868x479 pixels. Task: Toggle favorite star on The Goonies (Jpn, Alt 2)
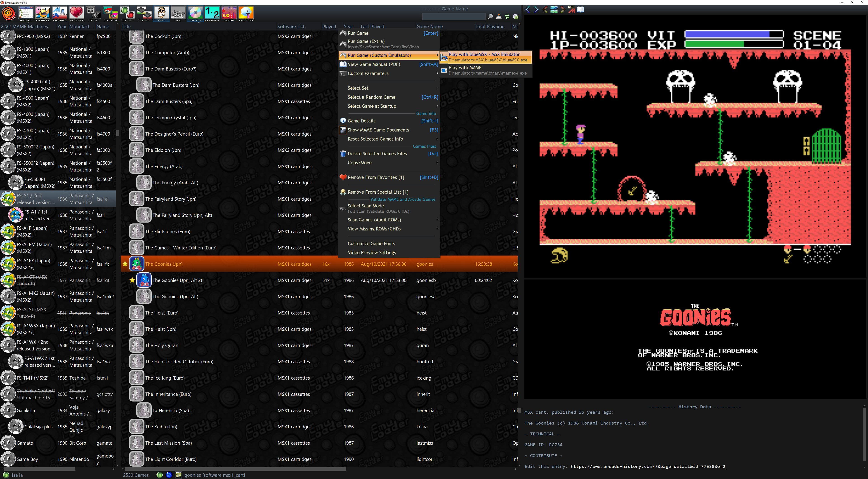click(132, 280)
